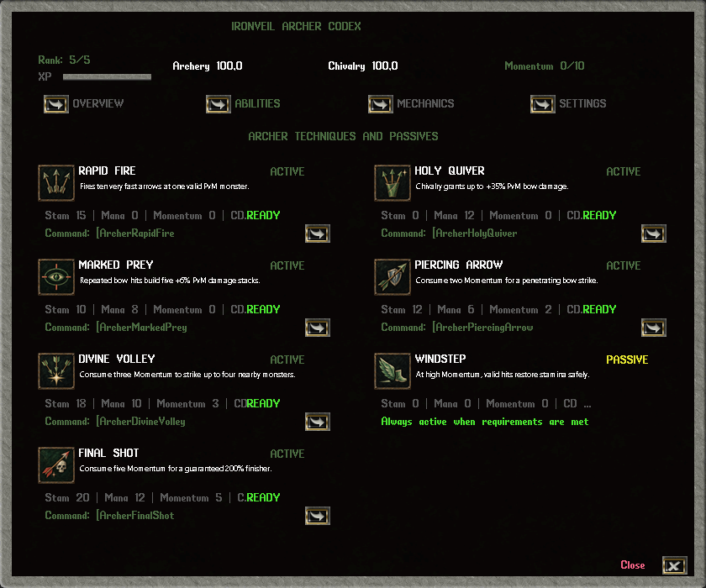This screenshot has height=588, width=706.
Task: Open the Mechanics tab arrow button
Action: click(381, 104)
